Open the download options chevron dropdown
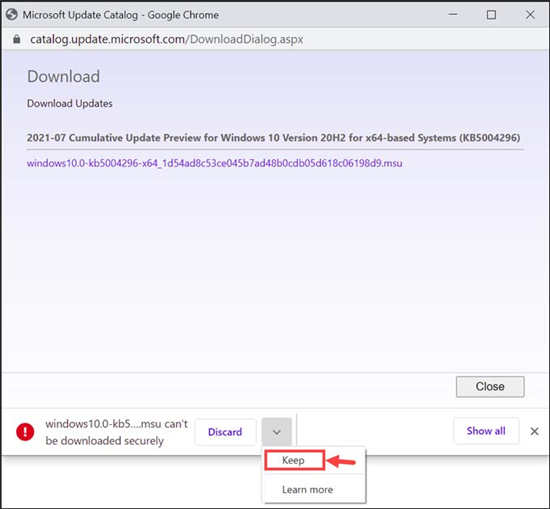550x509 pixels. [276, 432]
